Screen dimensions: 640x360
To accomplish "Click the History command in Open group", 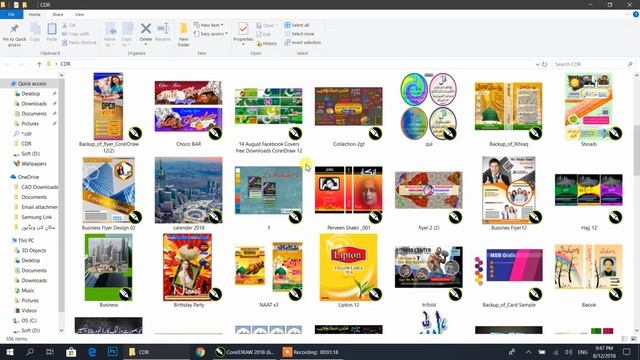I will coord(267,43).
